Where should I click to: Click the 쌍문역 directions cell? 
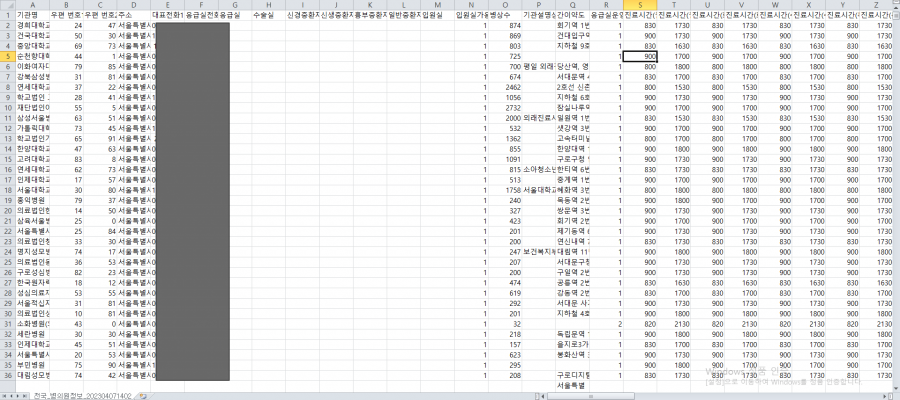[572, 211]
